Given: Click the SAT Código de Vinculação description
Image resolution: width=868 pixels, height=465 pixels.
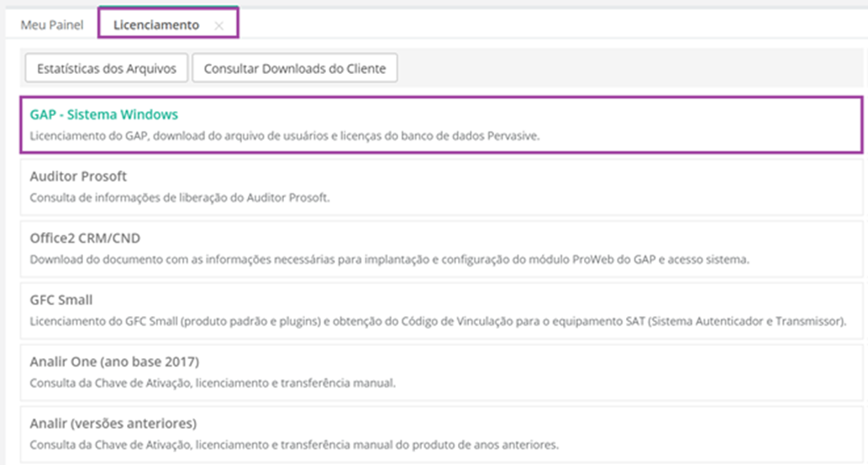Looking at the screenshot, I should [438, 321].
